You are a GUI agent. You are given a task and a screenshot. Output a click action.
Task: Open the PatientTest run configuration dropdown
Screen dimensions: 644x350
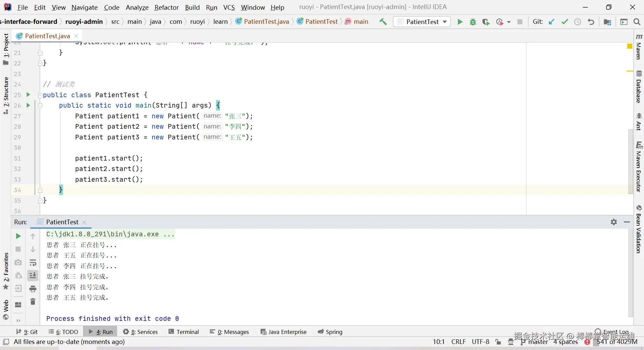[422, 22]
